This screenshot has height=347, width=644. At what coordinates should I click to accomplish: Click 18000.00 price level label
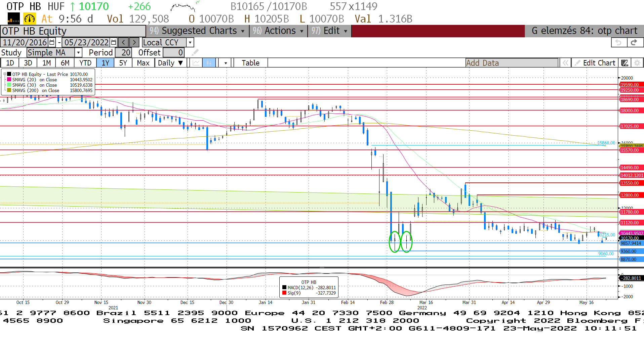(632, 111)
